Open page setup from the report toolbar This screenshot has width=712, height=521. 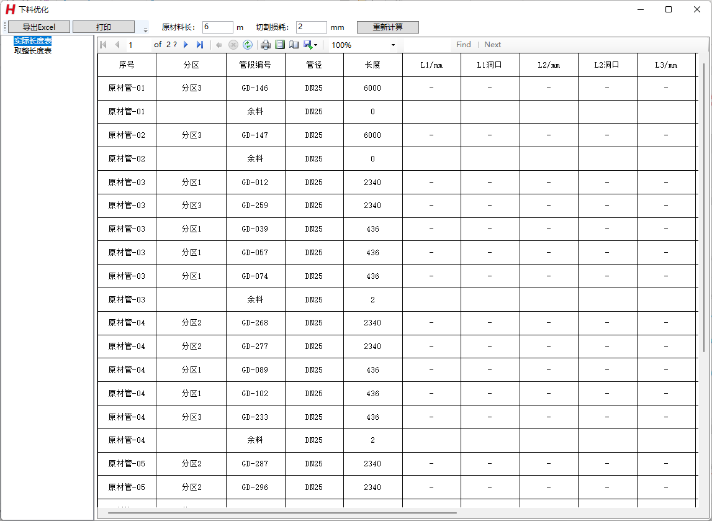pyautogui.click(x=294, y=45)
